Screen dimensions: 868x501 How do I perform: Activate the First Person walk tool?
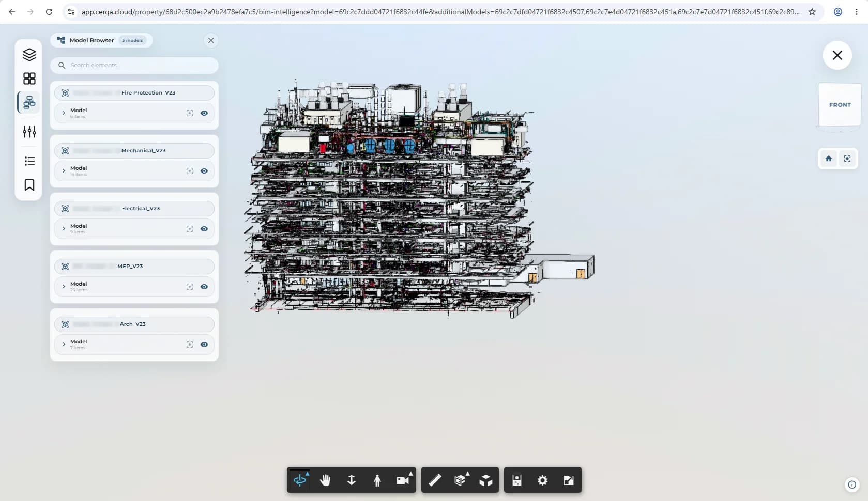(x=377, y=480)
